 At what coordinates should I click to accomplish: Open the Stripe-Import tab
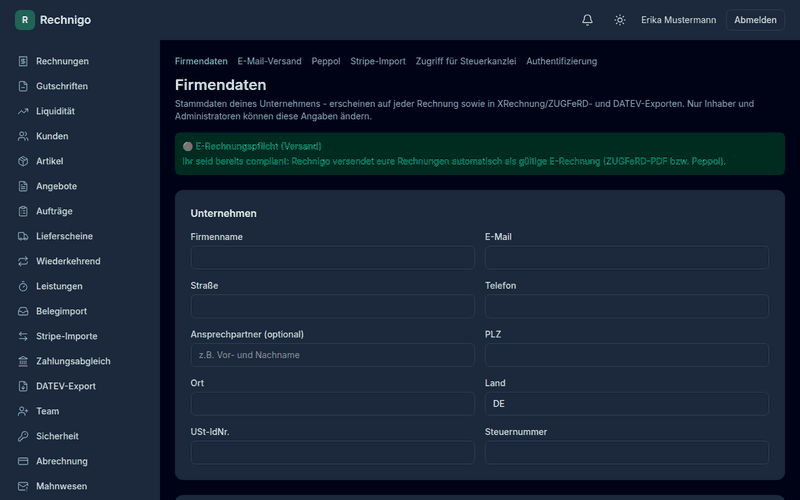click(x=378, y=61)
